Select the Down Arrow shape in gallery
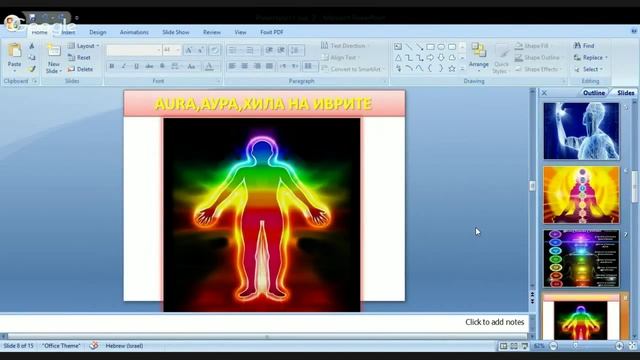The image size is (640, 360). click(x=441, y=58)
